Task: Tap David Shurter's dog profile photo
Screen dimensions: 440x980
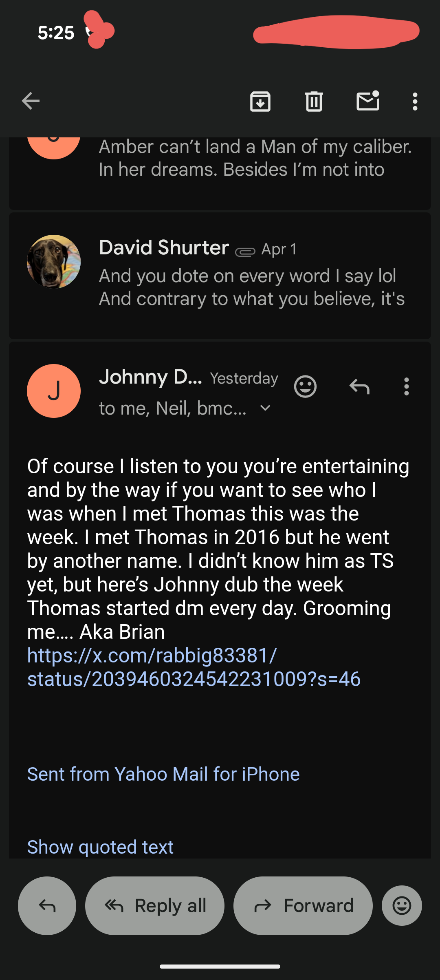Action: click(x=54, y=262)
